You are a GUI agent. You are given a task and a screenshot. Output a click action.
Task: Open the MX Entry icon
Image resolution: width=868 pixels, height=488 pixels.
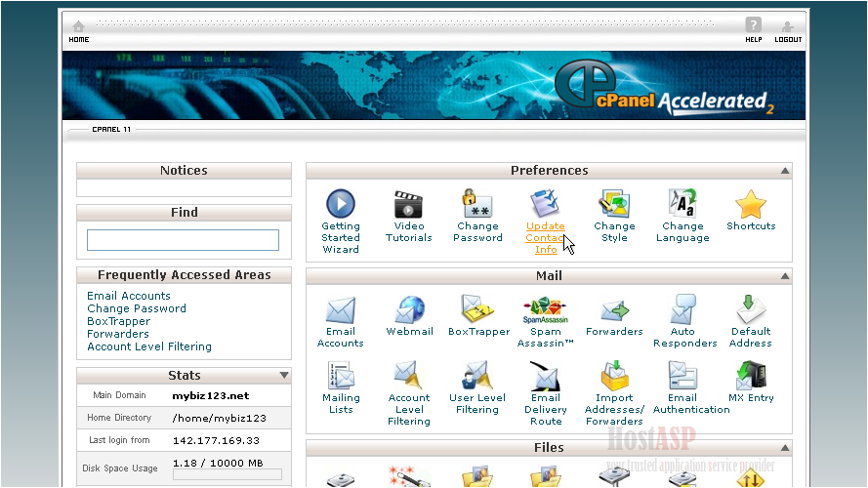751,376
